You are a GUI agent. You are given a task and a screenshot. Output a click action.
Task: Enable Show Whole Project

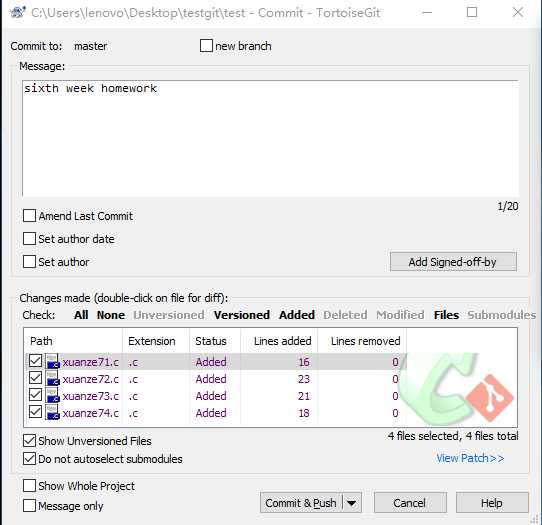click(29, 486)
